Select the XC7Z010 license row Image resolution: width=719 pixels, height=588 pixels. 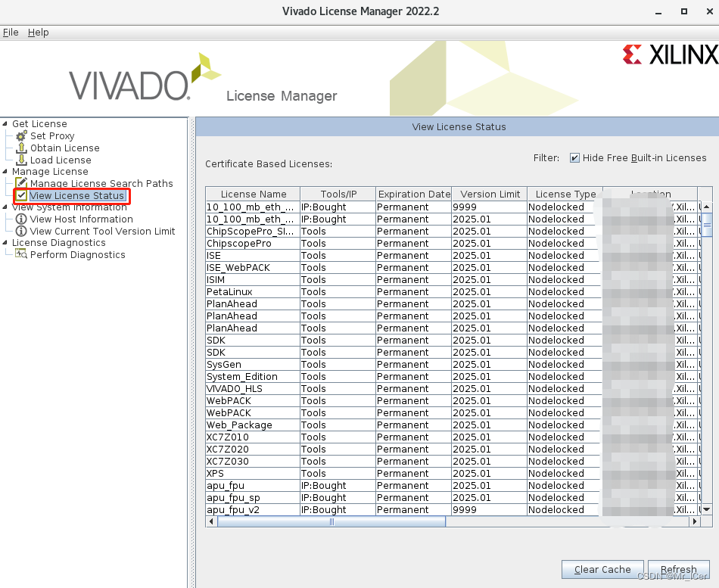tap(452, 437)
